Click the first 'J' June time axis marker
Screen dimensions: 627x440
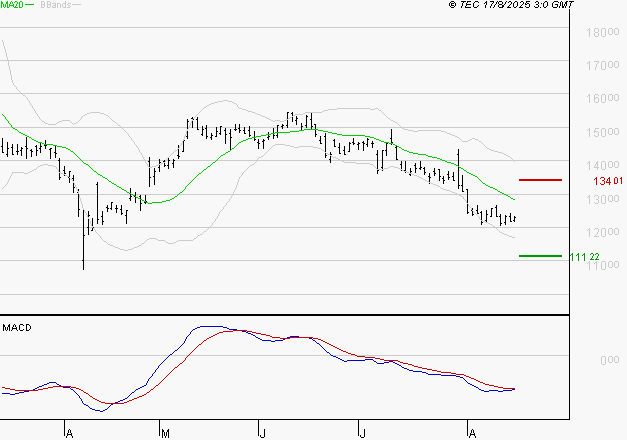[x=262, y=433]
